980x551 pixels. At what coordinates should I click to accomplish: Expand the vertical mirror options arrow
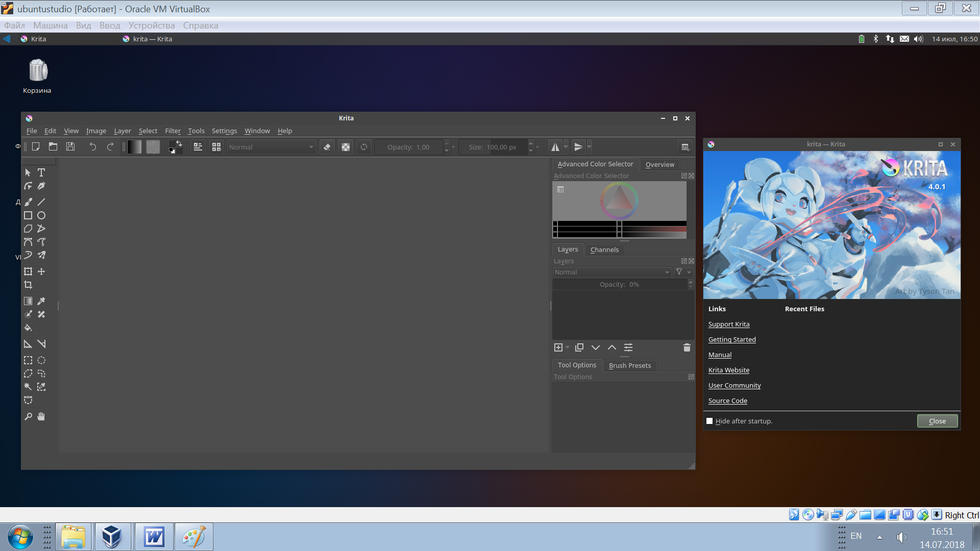point(589,147)
